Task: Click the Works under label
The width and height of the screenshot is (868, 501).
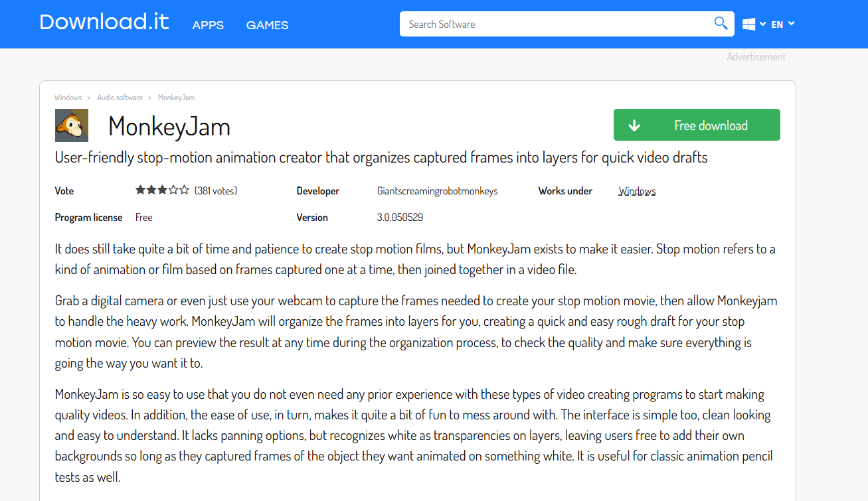Action: pos(565,191)
